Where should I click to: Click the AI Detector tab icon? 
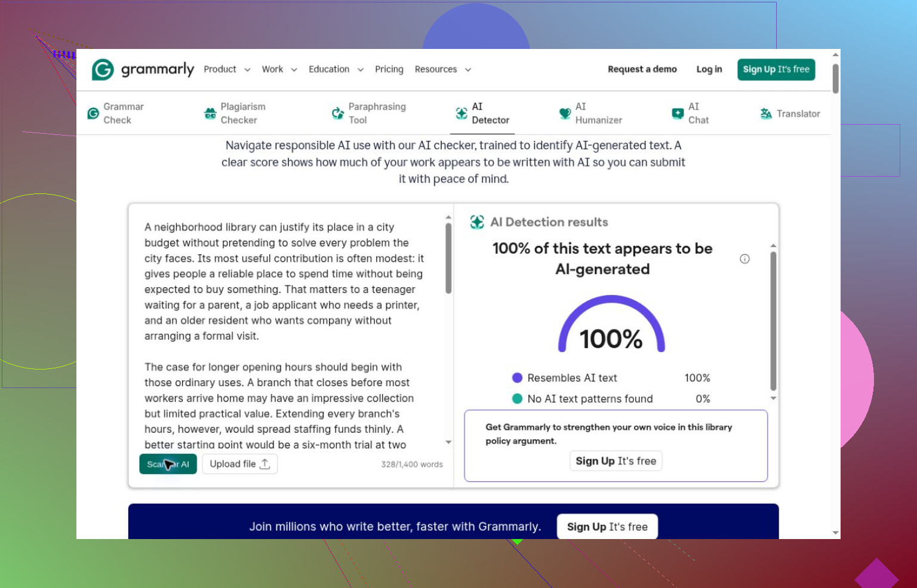(461, 113)
